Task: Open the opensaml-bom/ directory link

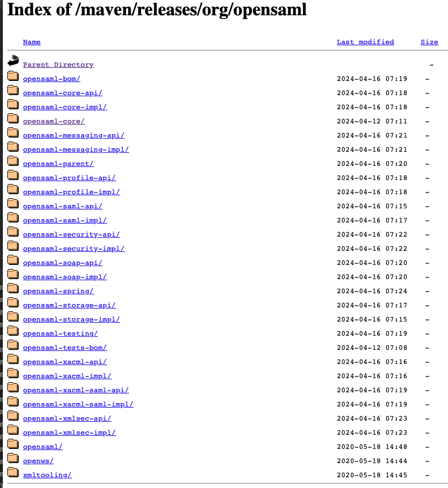Action: (52, 79)
